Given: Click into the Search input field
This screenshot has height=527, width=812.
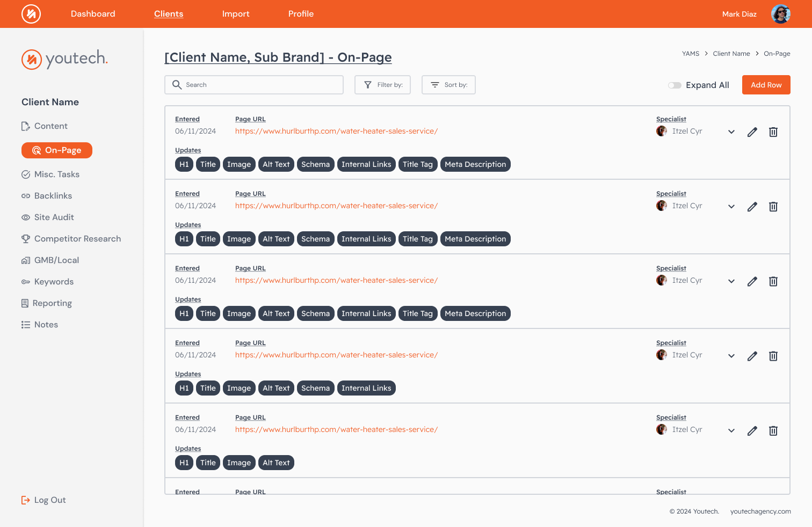Looking at the screenshot, I should coord(254,85).
